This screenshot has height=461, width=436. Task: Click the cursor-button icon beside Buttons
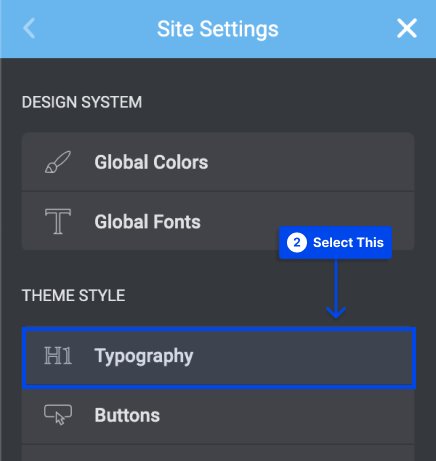(x=58, y=415)
